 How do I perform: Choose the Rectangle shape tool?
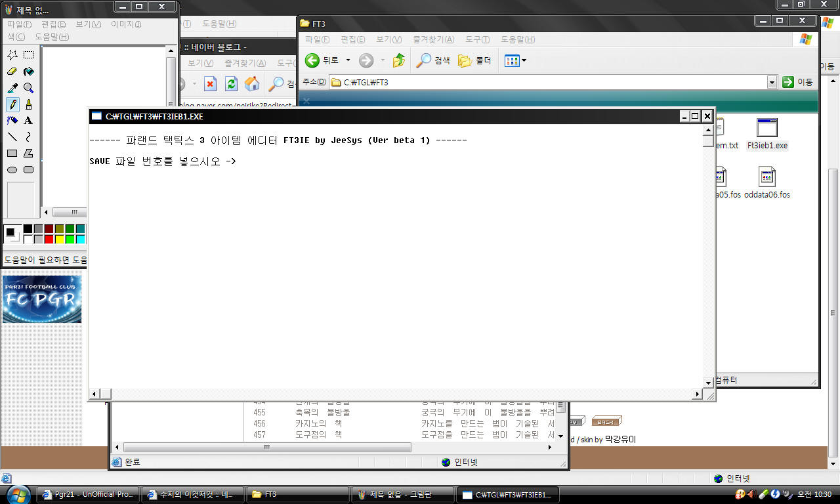click(12, 154)
